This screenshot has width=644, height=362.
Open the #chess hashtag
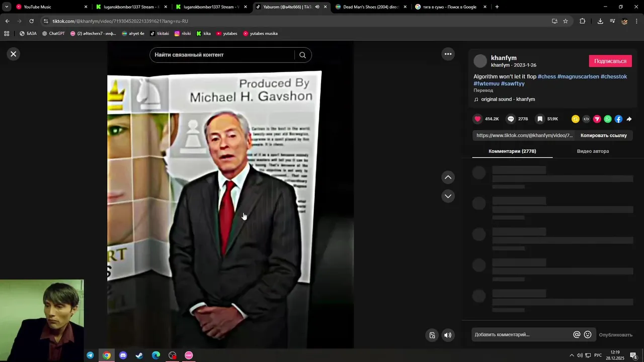547,76
